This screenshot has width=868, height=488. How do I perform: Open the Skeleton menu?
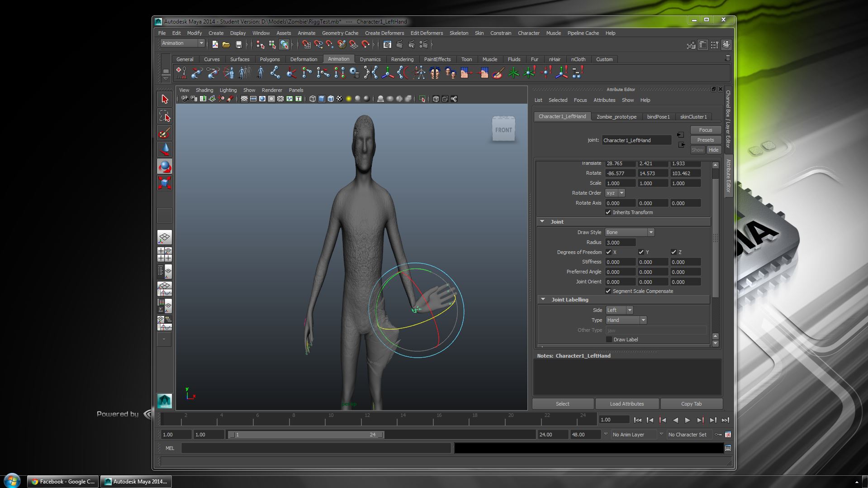[458, 33]
